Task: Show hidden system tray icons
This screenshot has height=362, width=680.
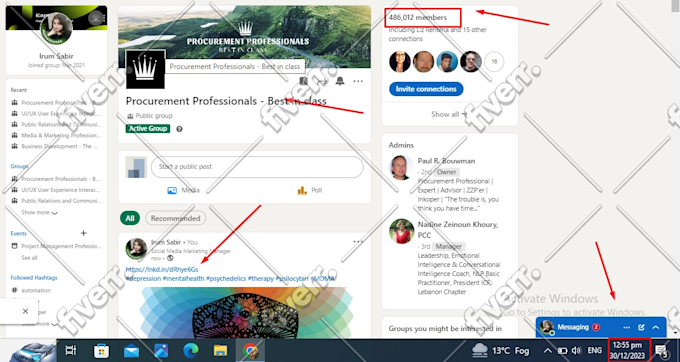Action: pyautogui.click(x=548, y=351)
